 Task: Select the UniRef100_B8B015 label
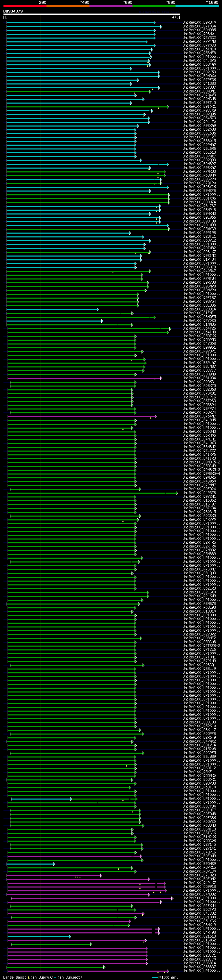click(x=199, y=141)
